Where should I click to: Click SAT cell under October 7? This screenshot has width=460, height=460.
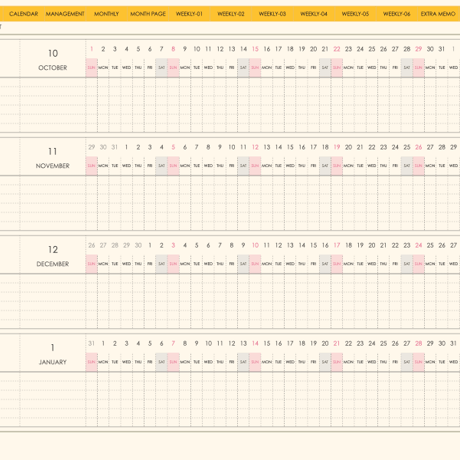coord(162,68)
